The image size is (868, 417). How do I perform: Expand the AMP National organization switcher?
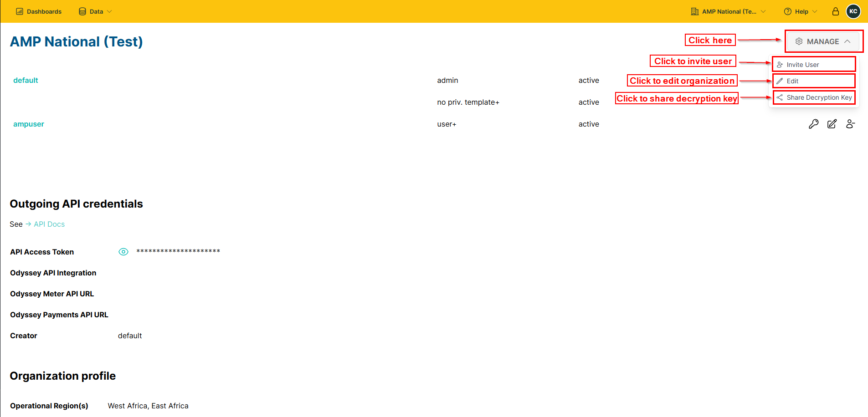coord(728,11)
